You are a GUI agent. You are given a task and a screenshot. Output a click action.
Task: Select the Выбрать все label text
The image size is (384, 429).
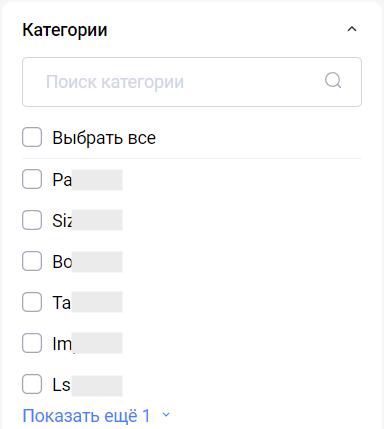point(104,138)
